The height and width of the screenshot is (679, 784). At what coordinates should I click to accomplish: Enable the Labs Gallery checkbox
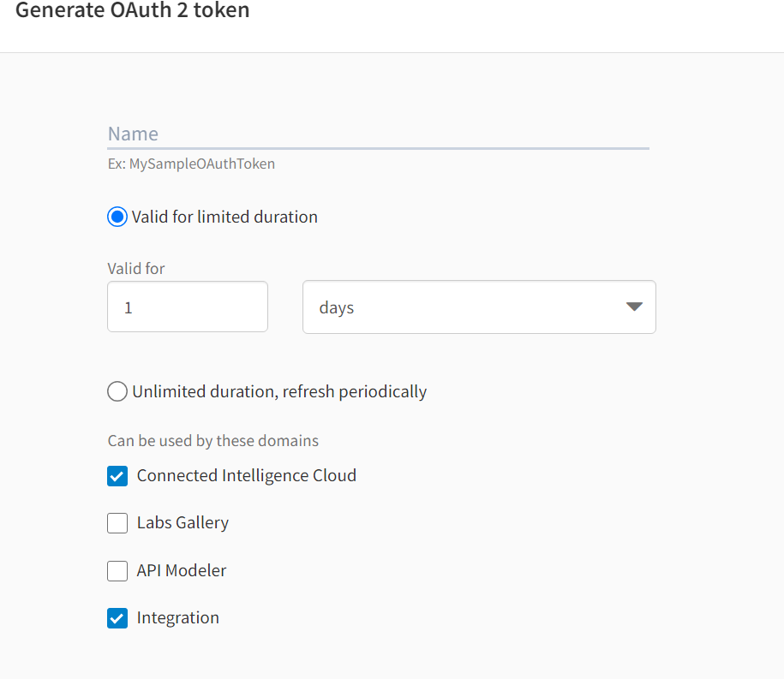click(117, 523)
